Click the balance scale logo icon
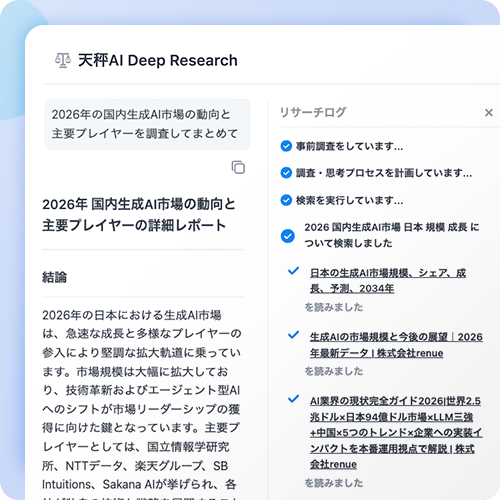The height and width of the screenshot is (500, 500). (x=63, y=61)
